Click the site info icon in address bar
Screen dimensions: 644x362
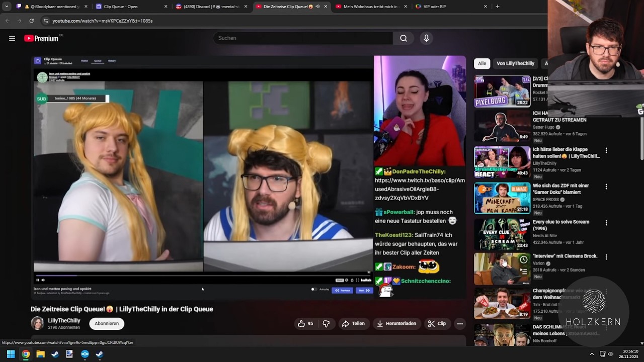(46, 21)
